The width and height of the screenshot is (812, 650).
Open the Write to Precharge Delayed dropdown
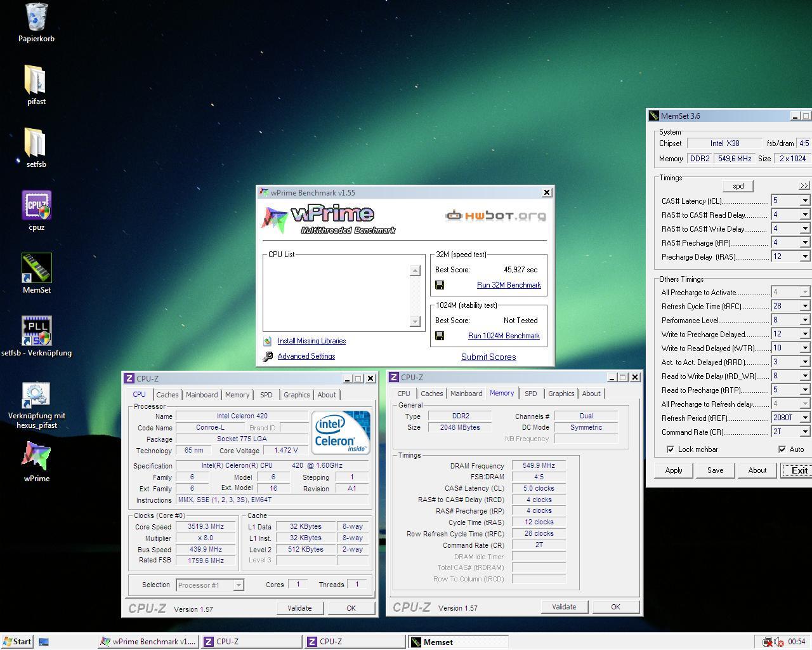(805, 334)
